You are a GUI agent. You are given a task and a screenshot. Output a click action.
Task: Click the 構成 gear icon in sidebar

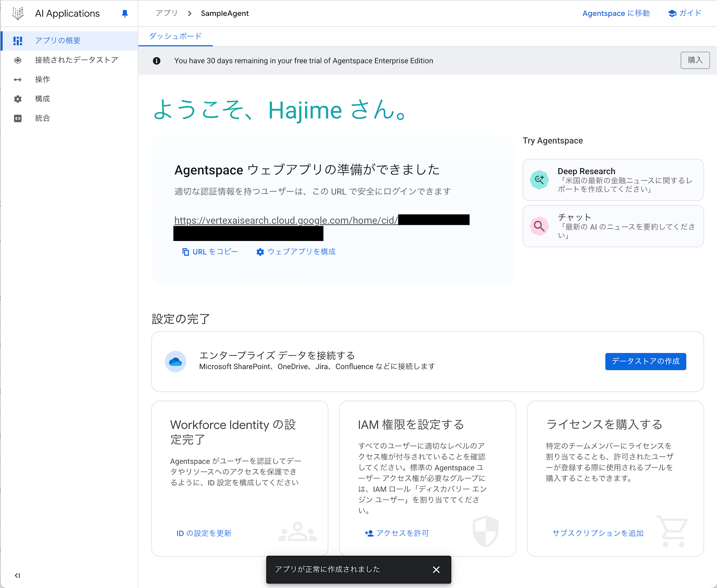pos(18,99)
